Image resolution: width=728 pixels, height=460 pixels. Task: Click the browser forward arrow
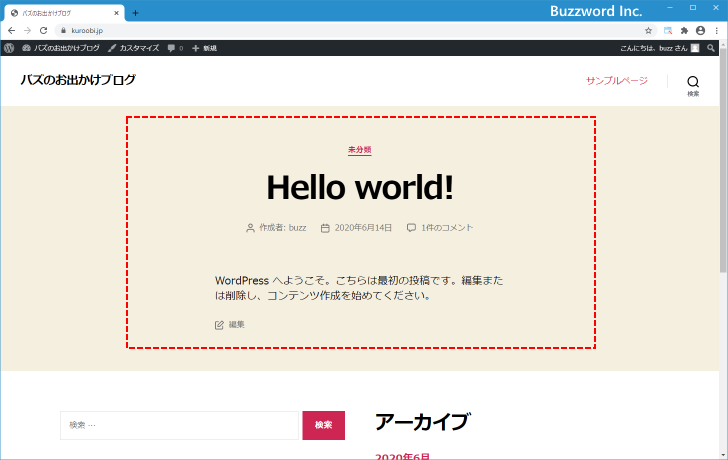27,31
